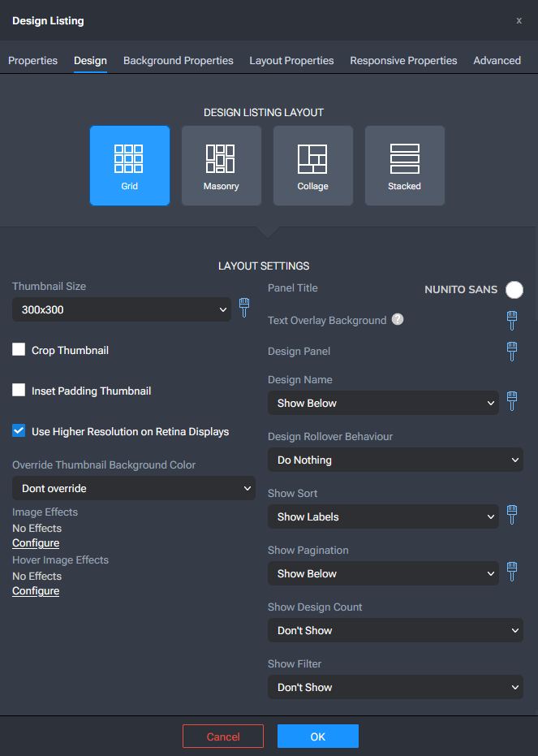
Task: Choose the Masonry layout icon
Action: pos(222,165)
